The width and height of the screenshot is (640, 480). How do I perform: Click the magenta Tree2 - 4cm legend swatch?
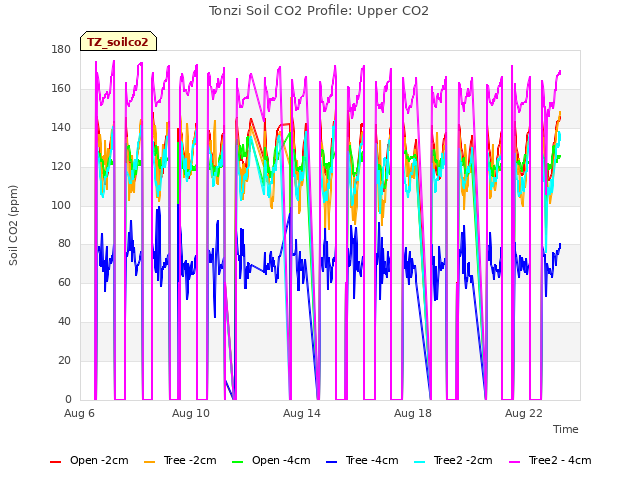pos(515,462)
